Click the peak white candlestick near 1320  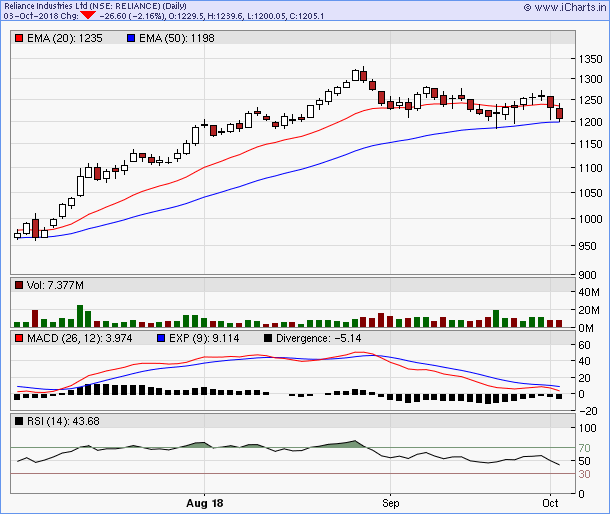point(355,75)
